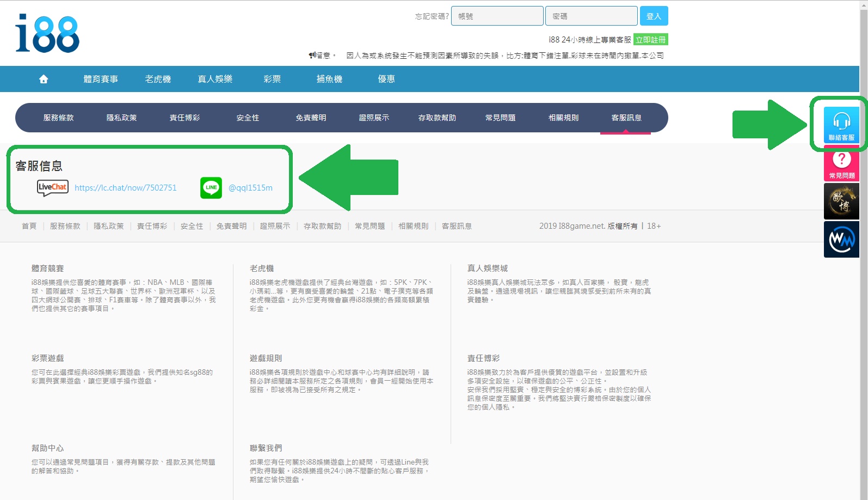The width and height of the screenshot is (868, 500).
Task: Click the 密碼 password input field
Action: coord(591,16)
